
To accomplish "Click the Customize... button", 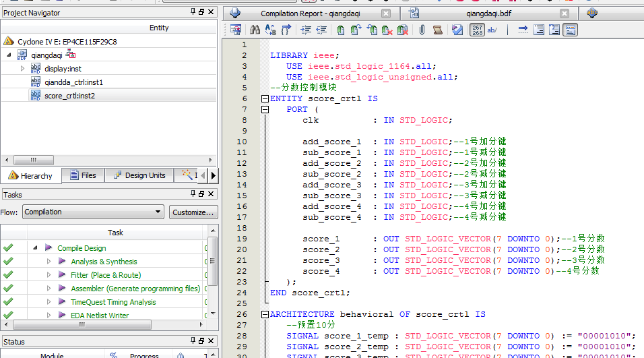I will tap(193, 212).
